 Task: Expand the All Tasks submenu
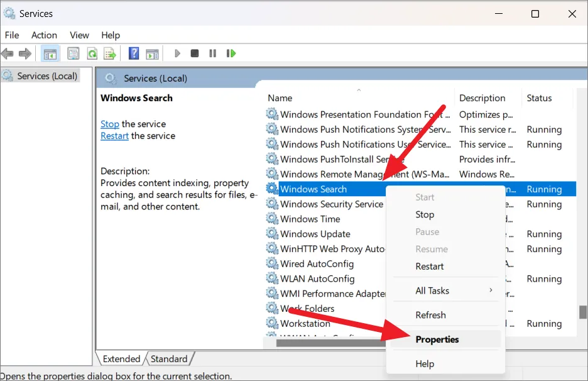click(454, 290)
